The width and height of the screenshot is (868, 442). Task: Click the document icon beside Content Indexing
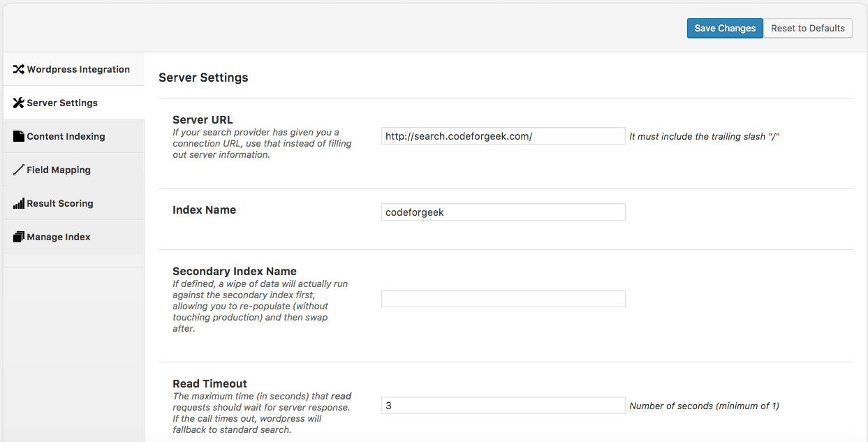(19, 136)
